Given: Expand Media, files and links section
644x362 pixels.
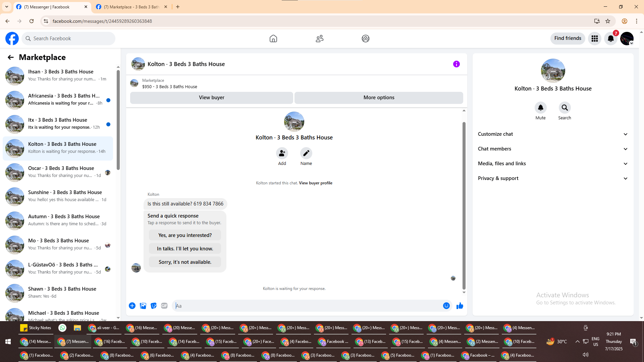Looking at the screenshot, I should coord(553,164).
